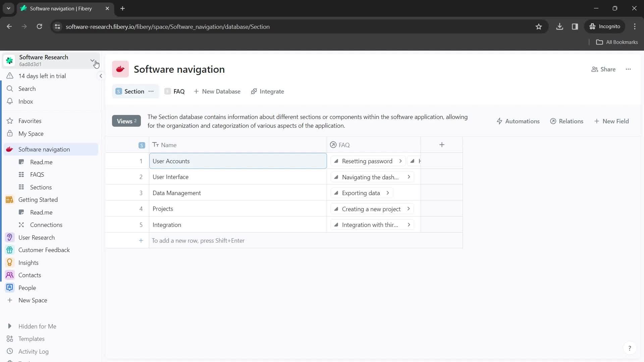This screenshot has width=644, height=362.
Task: Expand the Integration FAQ arrow
Action: (x=409, y=225)
